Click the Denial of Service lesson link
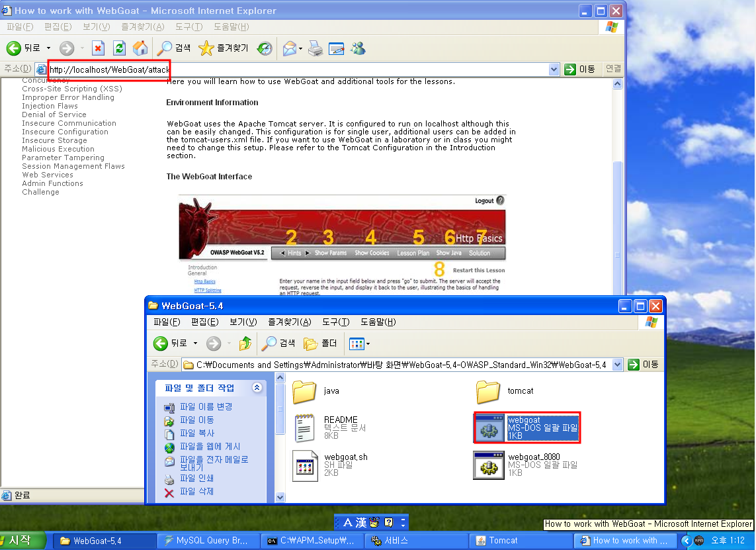This screenshot has height=550, width=756. pos(54,115)
